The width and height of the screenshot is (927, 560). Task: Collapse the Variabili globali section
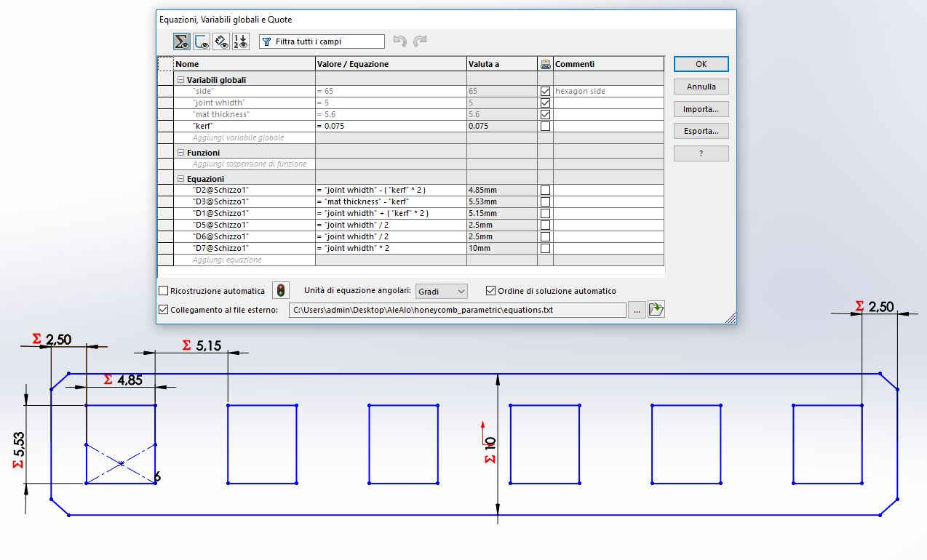tap(180, 80)
